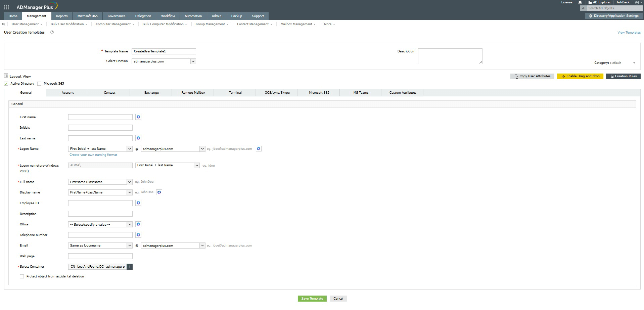The width and height of the screenshot is (644, 310).
Task: Open the Create your own naming format link
Action: click(93, 154)
